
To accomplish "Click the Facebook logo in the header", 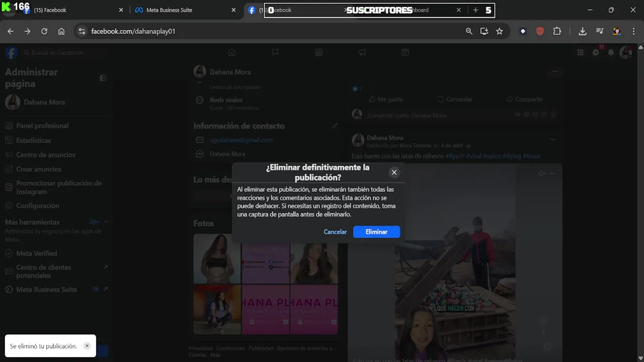I will [x=11, y=52].
